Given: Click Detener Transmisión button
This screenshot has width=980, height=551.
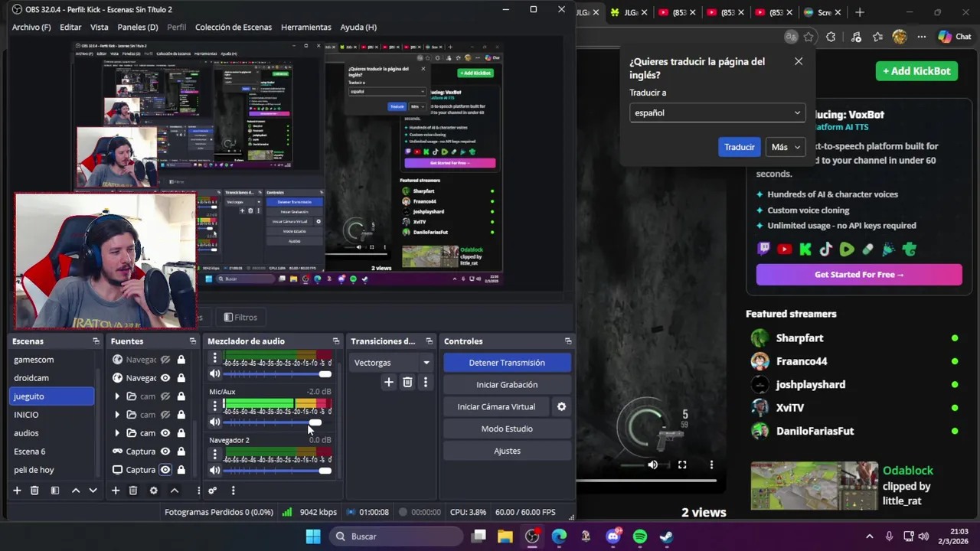Looking at the screenshot, I should pyautogui.click(x=507, y=363).
